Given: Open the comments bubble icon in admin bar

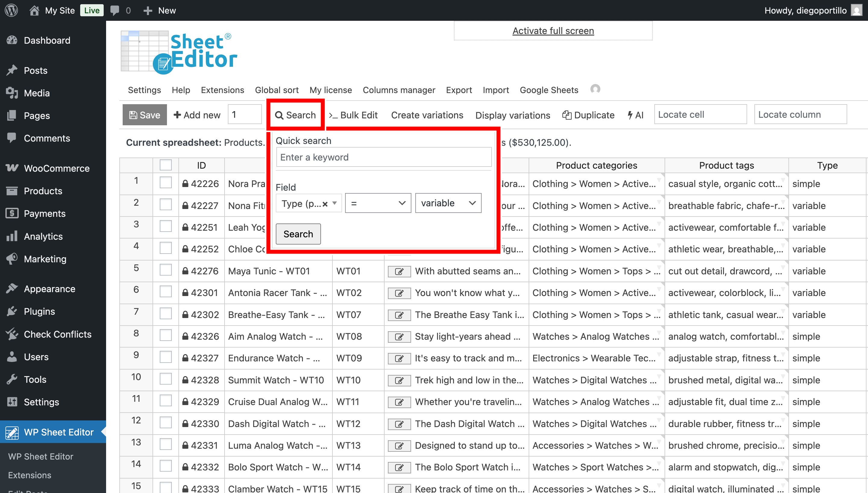Looking at the screenshot, I should coord(115,10).
